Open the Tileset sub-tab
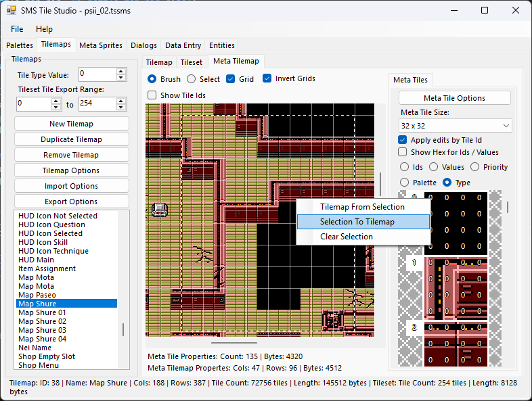This screenshot has width=532, height=401. point(192,62)
